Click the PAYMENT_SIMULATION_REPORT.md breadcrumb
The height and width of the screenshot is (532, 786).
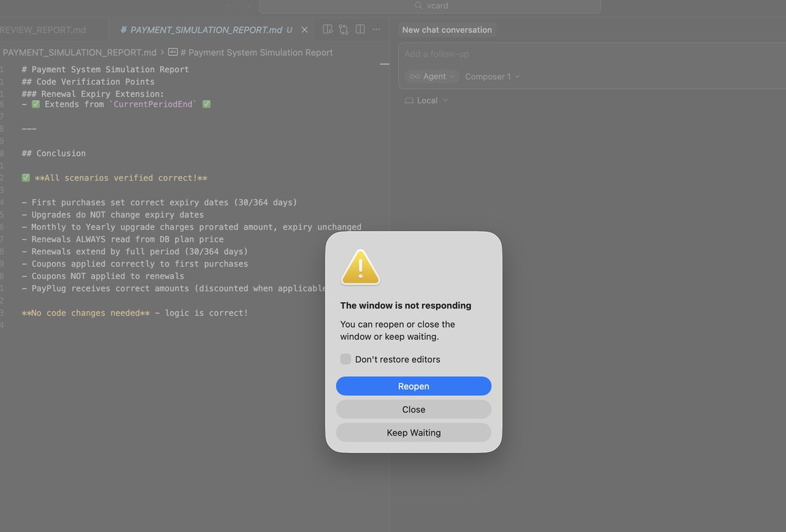tap(79, 52)
